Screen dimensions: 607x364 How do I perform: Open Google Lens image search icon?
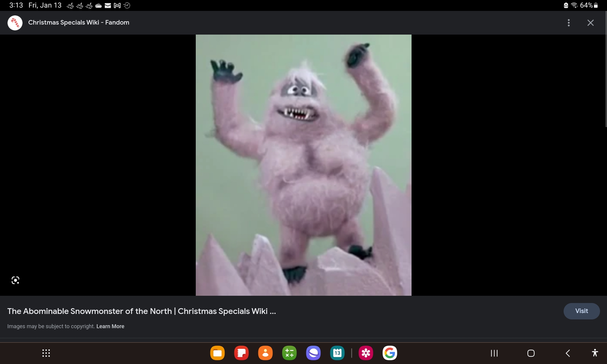(15, 280)
